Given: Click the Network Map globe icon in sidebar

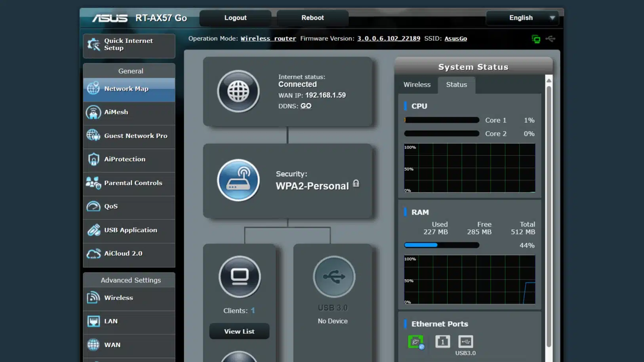Looking at the screenshot, I should pyautogui.click(x=93, y=88).
